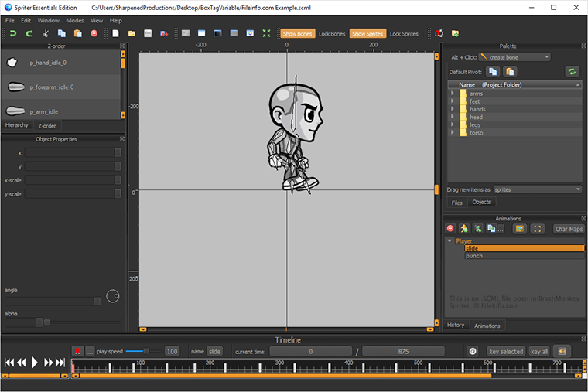Click the save project toolbar icon
Screen dimensions: 588x392
tap(147, 34)
